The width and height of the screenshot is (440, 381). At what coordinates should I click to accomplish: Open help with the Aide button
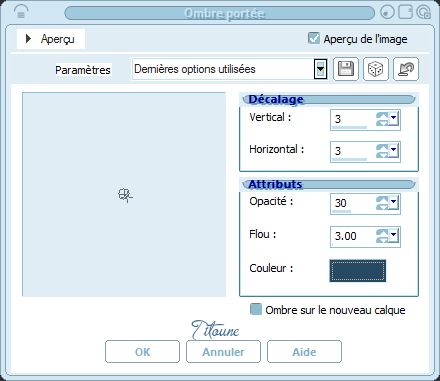click(x=304, y=352)
